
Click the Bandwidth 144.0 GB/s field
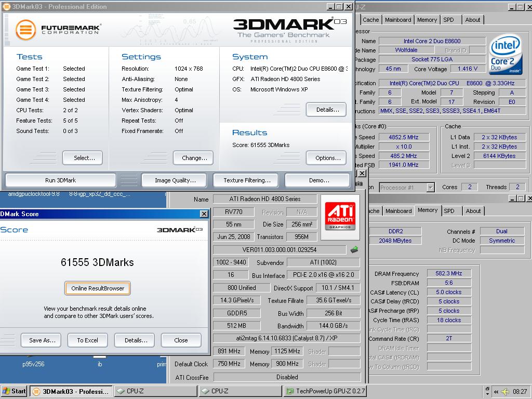point(333,326)
